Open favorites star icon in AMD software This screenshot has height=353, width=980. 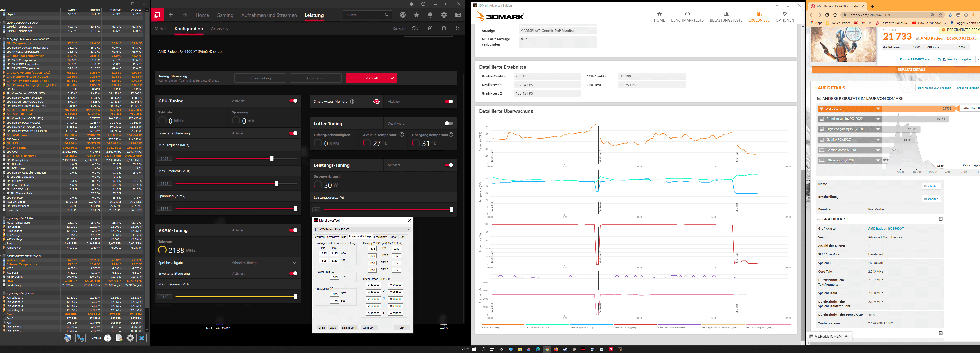pyautogui.click(x=417, y=15)
